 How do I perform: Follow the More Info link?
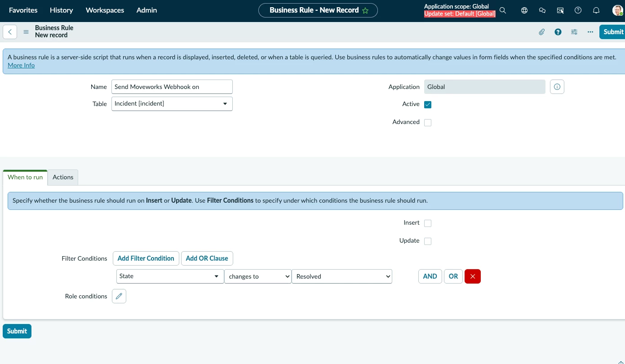click(21, 66)
